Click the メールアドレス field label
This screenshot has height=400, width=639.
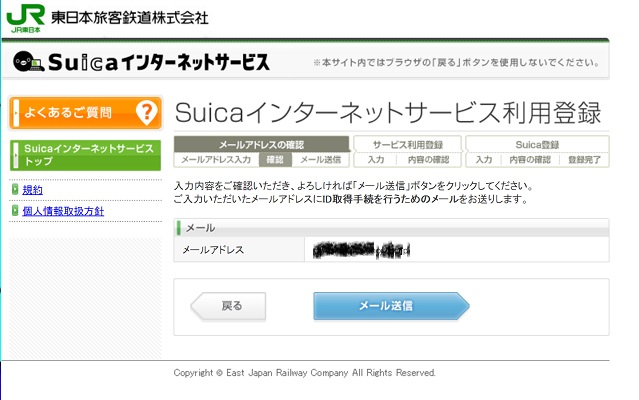pos(213,250)
